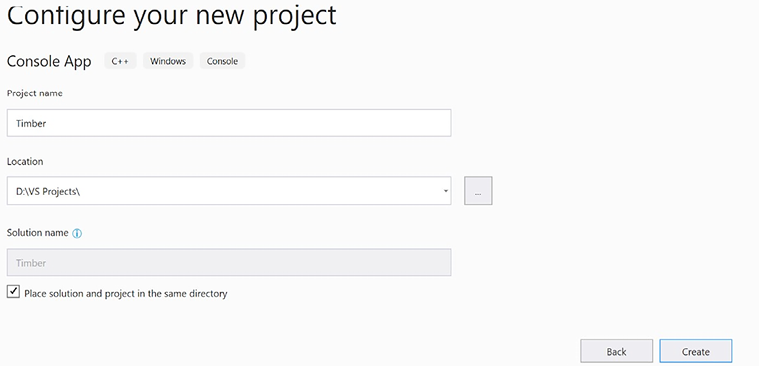
Task: Click the Console App template heading
Action: click(x=49, y=62)
